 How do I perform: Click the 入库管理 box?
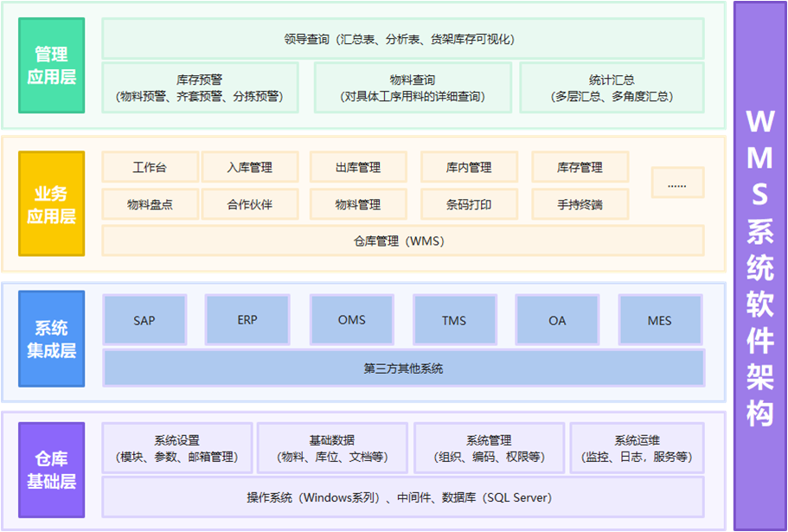coord(250,167)
